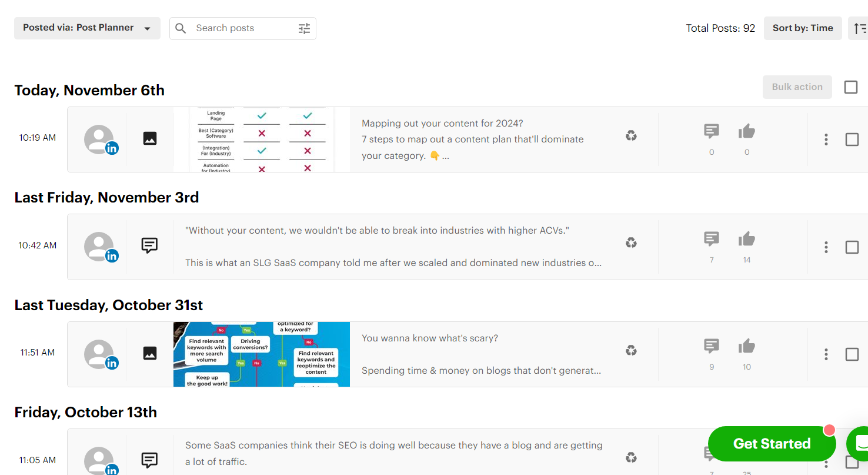
Task: Click likes thumb icon of 10:19 AM post
Action: 747,131
